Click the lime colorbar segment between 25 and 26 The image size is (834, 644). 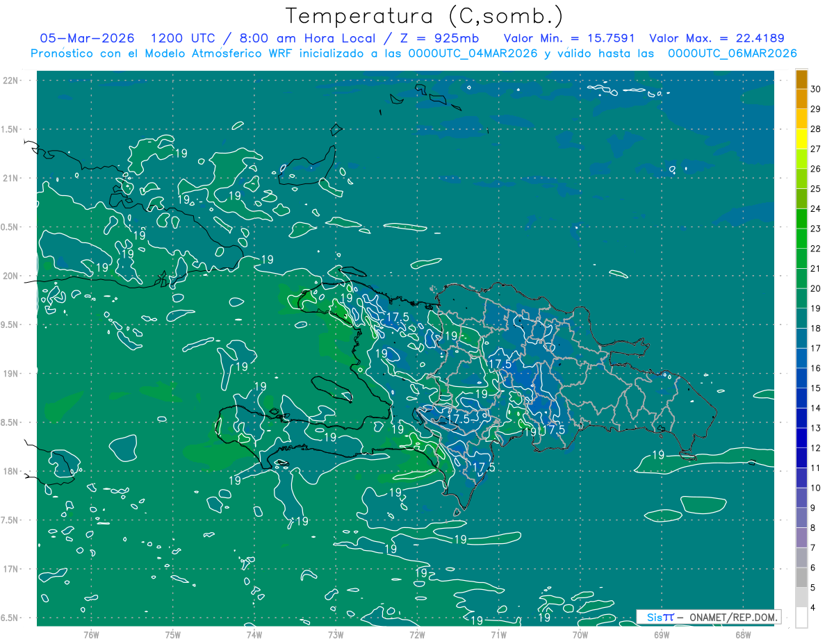pyautogui.click(x=802, y=179)
